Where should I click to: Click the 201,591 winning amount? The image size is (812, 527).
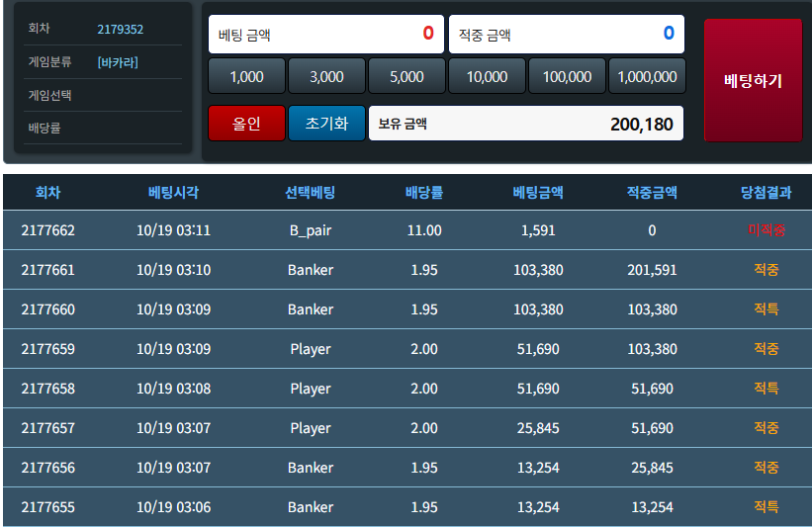(x=652, y=270)
